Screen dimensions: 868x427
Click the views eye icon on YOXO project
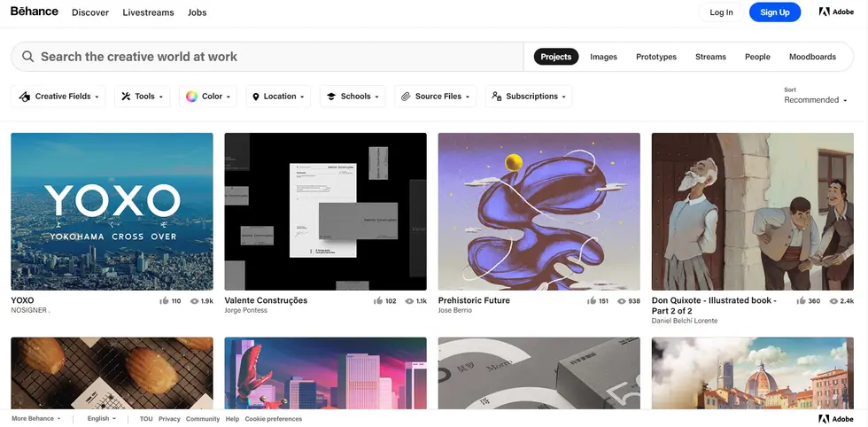pos(194,301)
